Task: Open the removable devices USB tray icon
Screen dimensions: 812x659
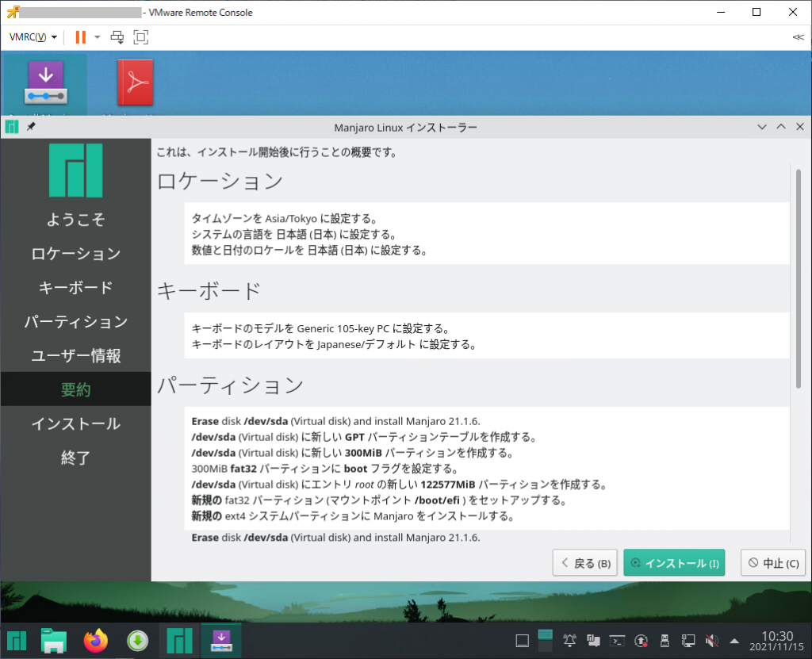Action: pyautogui.click(x=665, y=642)
